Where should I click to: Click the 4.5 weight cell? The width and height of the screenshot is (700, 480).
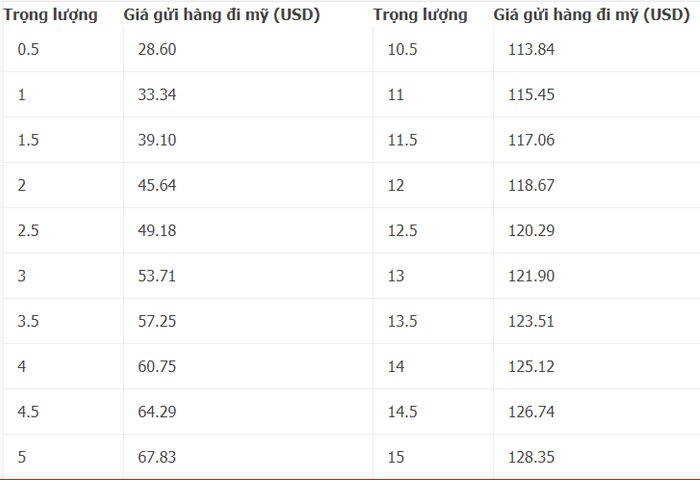click(x=29, y=412)
